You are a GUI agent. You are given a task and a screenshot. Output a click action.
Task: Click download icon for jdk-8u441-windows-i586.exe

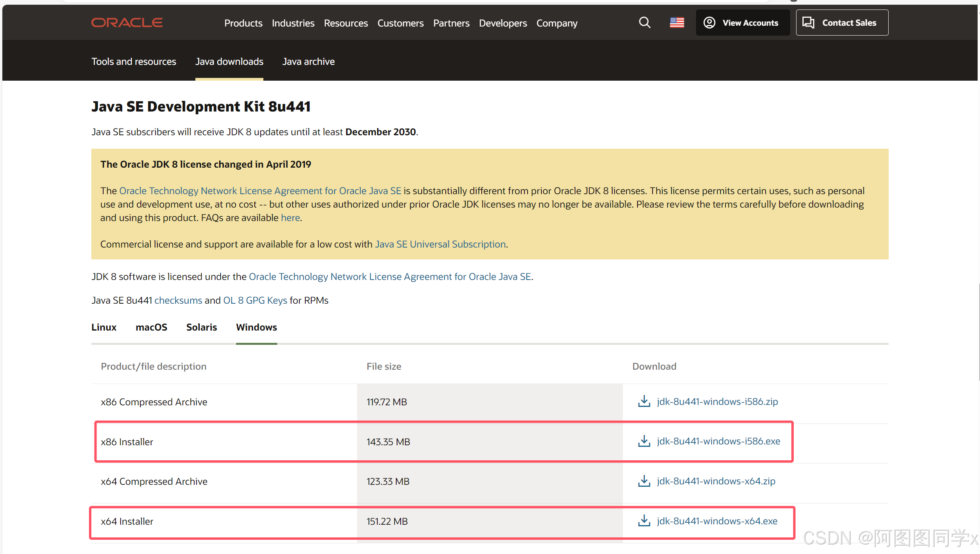pyautogui.click(x=644, y=441)
